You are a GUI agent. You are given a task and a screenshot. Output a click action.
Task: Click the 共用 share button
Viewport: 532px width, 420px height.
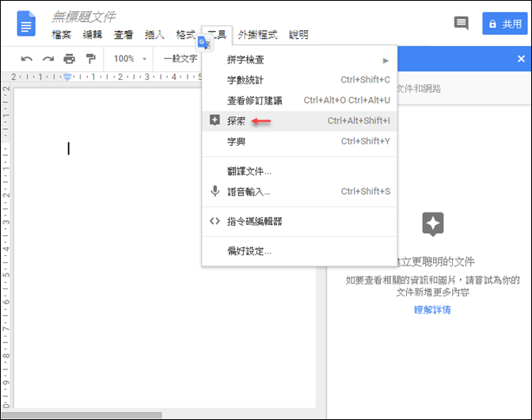click(505, 24)
